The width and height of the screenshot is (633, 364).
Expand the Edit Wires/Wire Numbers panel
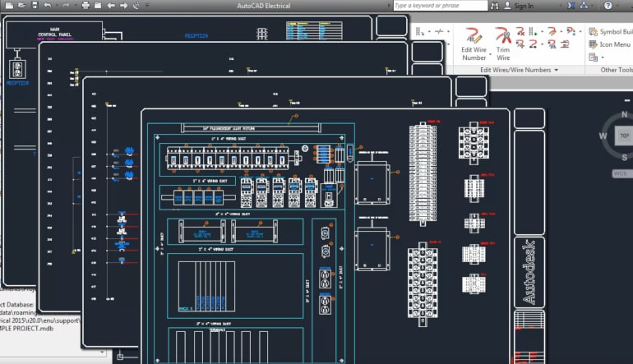[x=520, y=70]
